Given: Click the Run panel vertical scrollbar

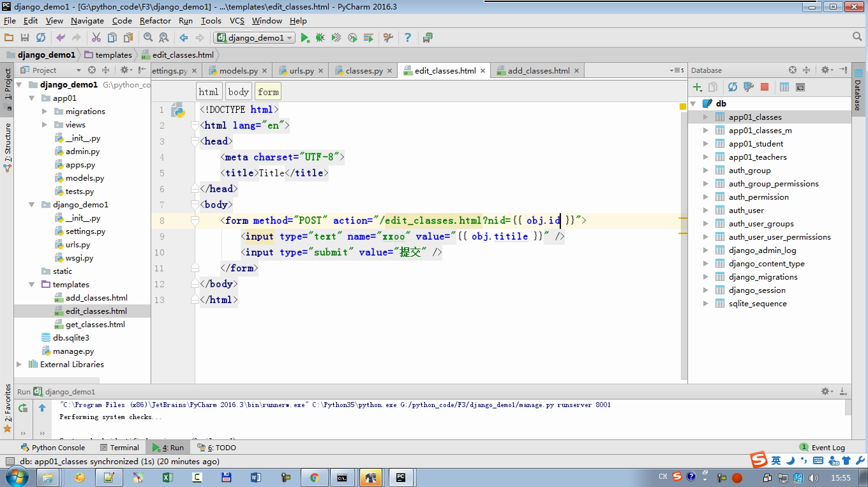Looking at the screenshot, I should [848, 407].
